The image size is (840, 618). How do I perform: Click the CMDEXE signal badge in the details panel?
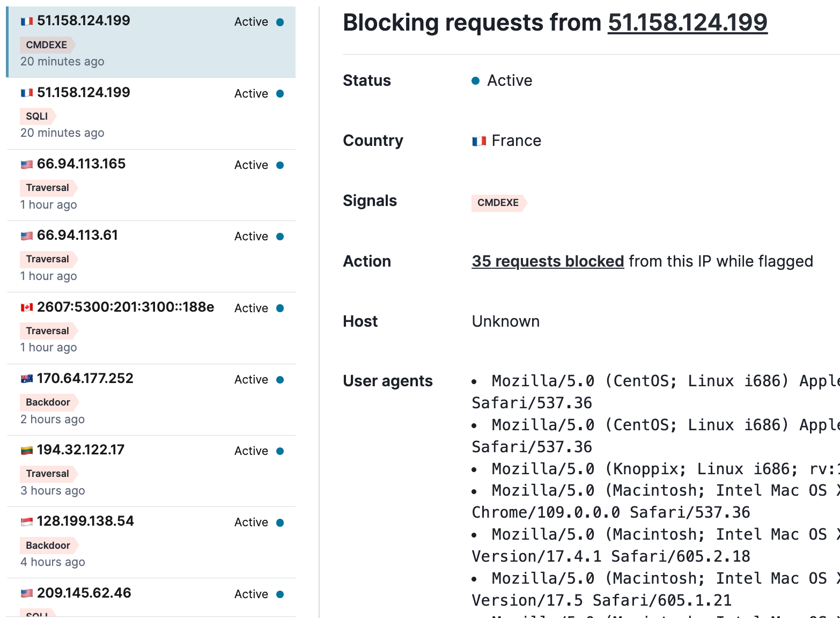[x=497, y=203]
